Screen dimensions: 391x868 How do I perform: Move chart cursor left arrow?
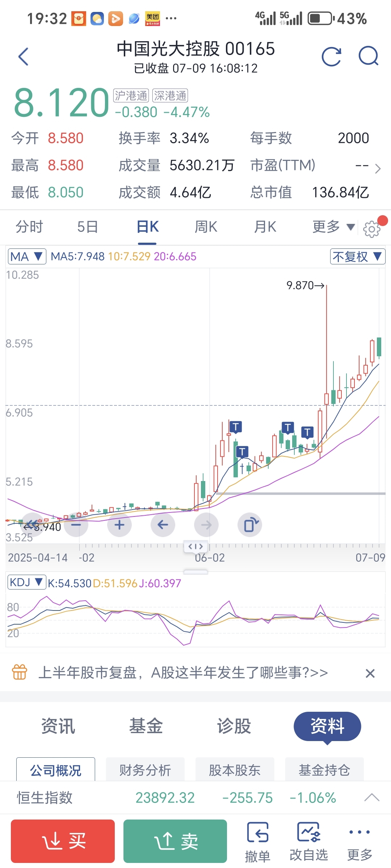163,525
